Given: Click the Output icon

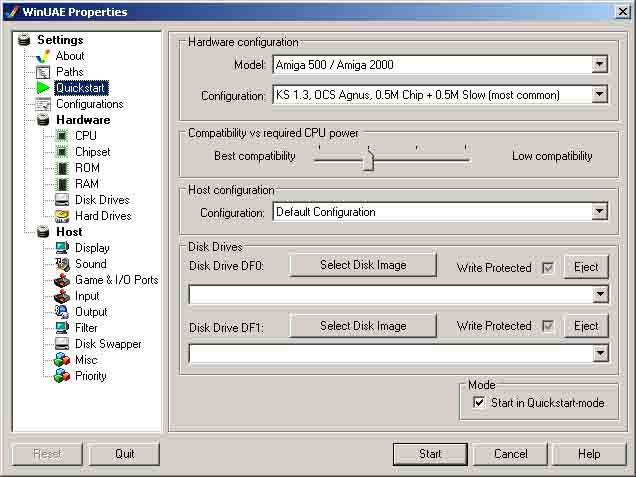Looking at the screenshot, I should pos(62,312).
